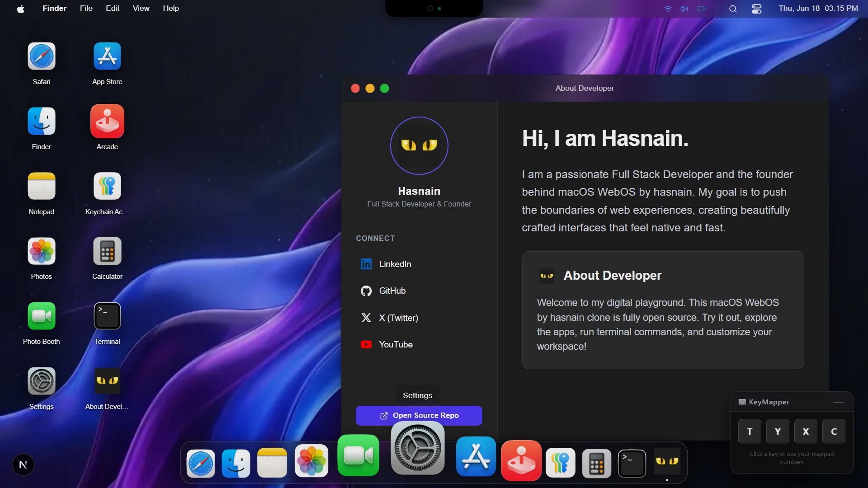
Task: Open the View menu
Action: click(x=141, y=8)
